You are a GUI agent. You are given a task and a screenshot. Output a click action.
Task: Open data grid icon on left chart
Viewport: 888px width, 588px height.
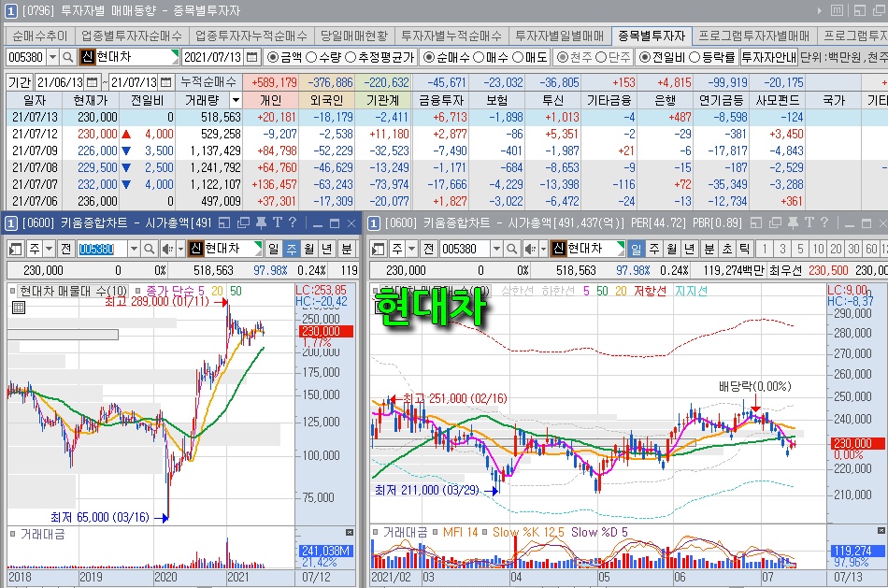point(18,308)
